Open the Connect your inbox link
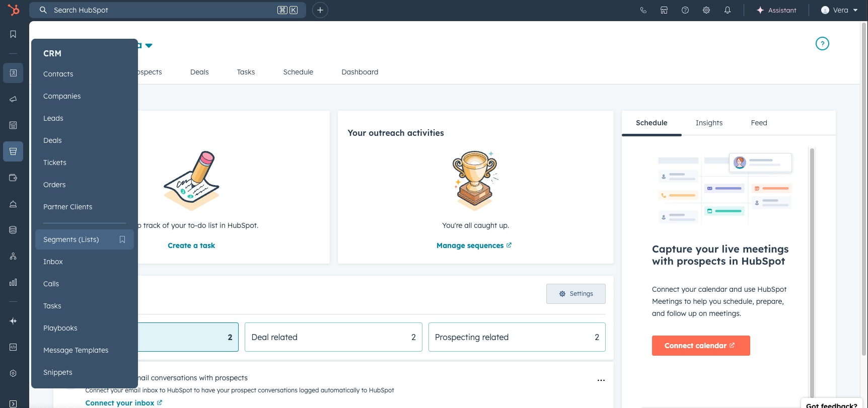 124,403
